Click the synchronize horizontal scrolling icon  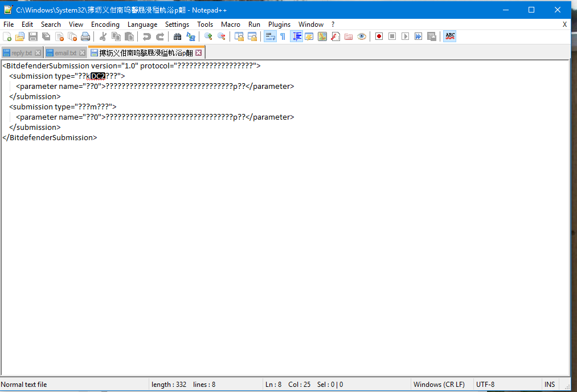(x=252, y=36)
